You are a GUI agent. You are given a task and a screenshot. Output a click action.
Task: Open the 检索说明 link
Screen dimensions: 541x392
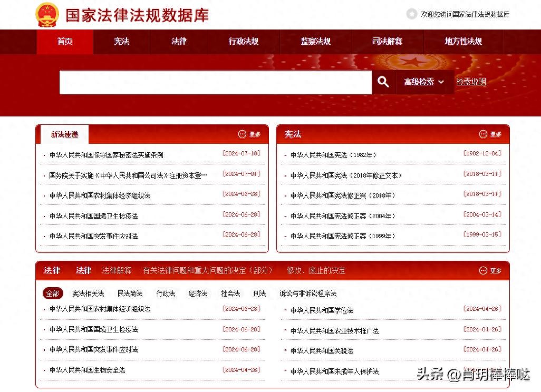471,82
